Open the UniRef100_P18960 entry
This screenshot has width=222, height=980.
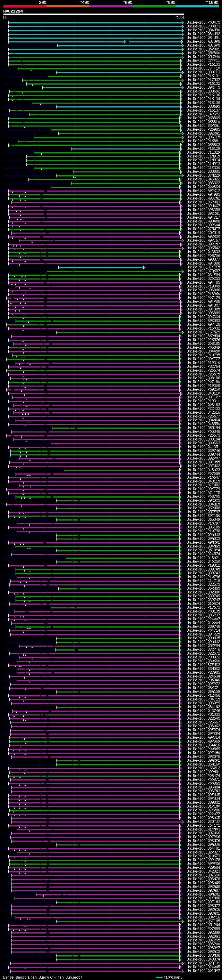[x=203, y=294]
